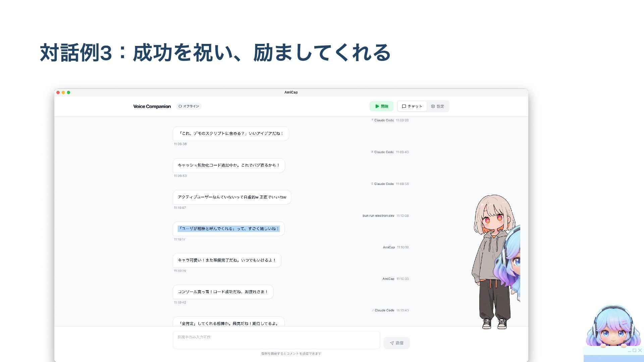Click the green play icon next to 開始

[x=377, y=106]
